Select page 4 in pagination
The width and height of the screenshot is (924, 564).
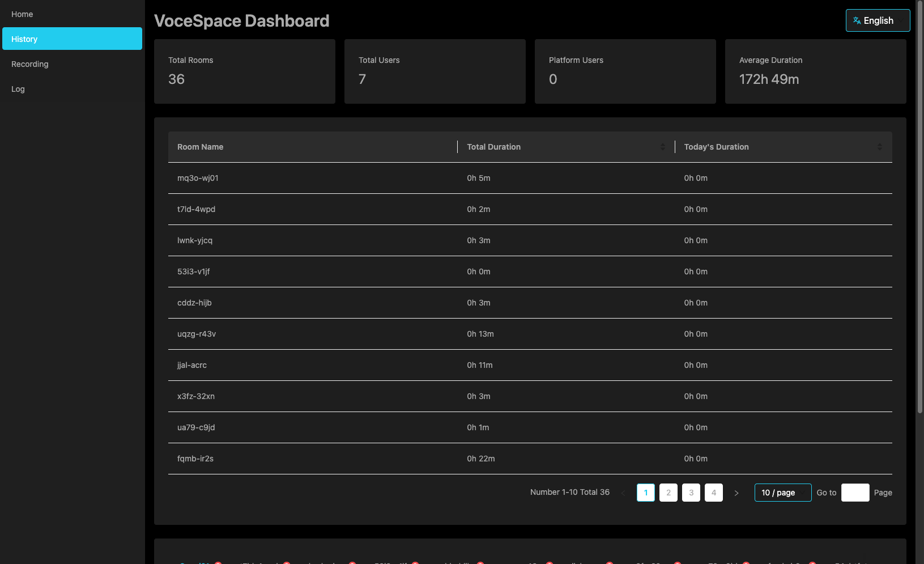coord(714,493)
